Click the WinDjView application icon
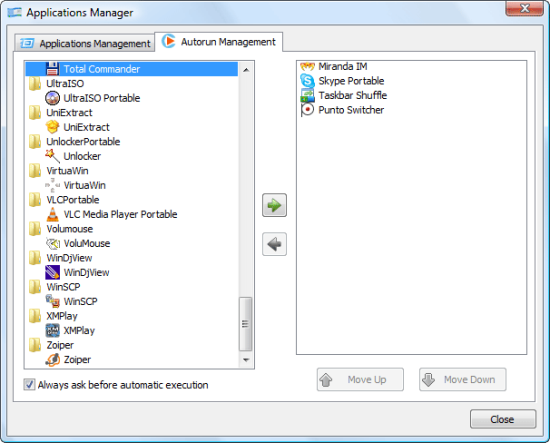 coord(52,273)
